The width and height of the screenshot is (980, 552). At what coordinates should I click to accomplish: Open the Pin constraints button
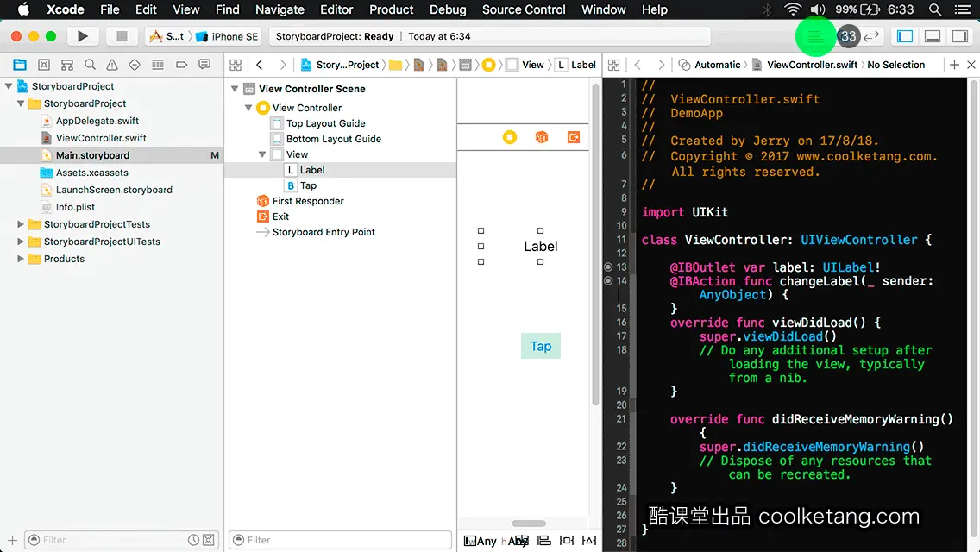(x=567, y=540)
